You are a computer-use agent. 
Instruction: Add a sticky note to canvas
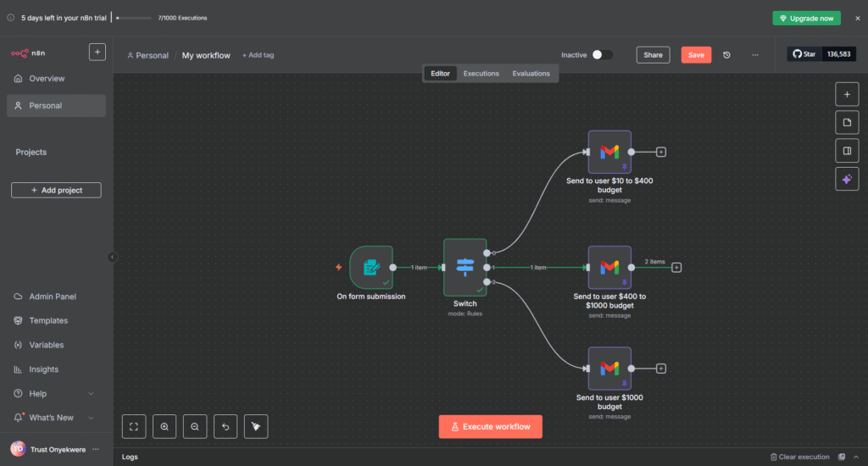pos(846,123)
